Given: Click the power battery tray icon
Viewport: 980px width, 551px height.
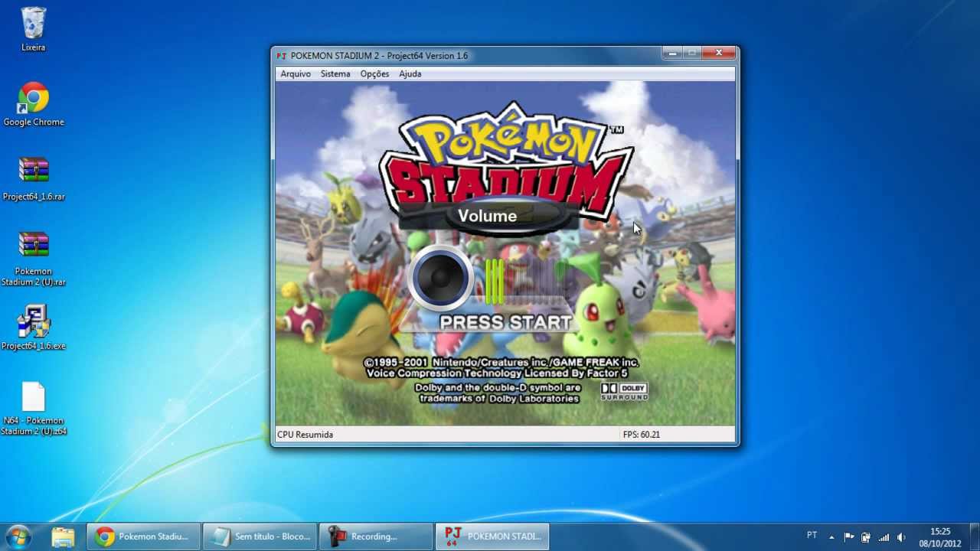Looking at the screenshot, I should pyautogui.click(x=866, y=537).
